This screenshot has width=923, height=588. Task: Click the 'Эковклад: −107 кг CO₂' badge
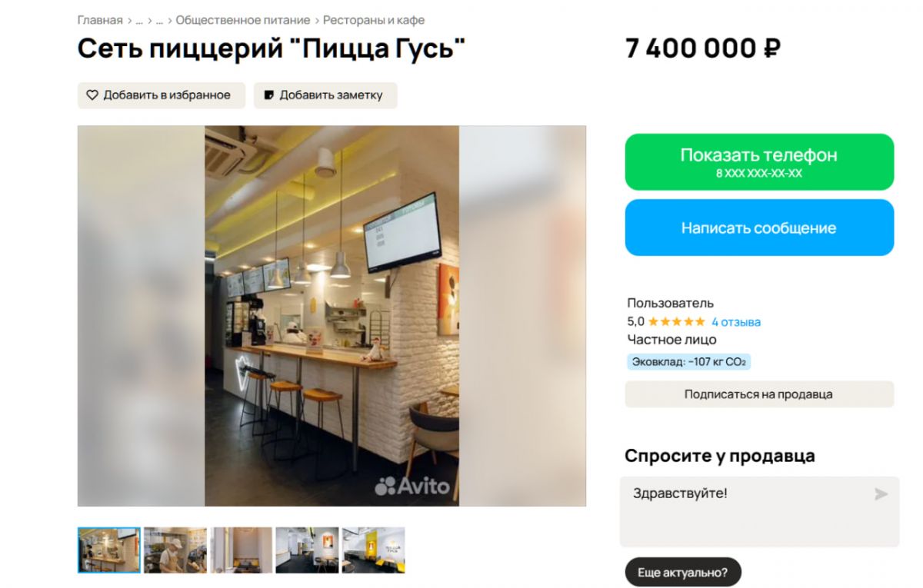click(x=688, y=362)
